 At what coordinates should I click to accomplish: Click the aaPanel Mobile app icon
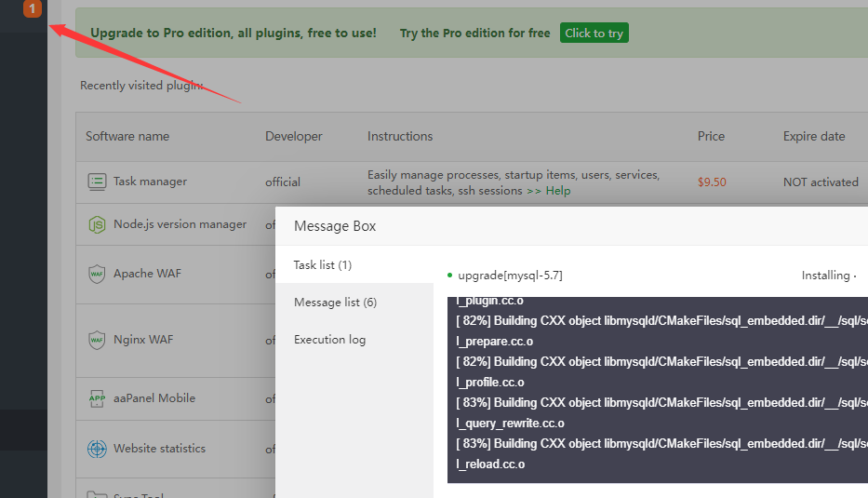coord(97,398)
